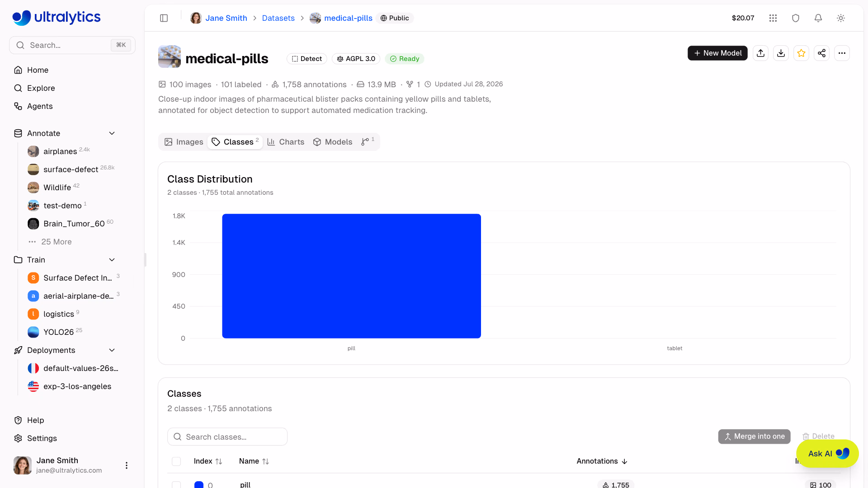Go to Explore in sidebar
The width and height of the screenshot is (868, 488).
point(41,88)
